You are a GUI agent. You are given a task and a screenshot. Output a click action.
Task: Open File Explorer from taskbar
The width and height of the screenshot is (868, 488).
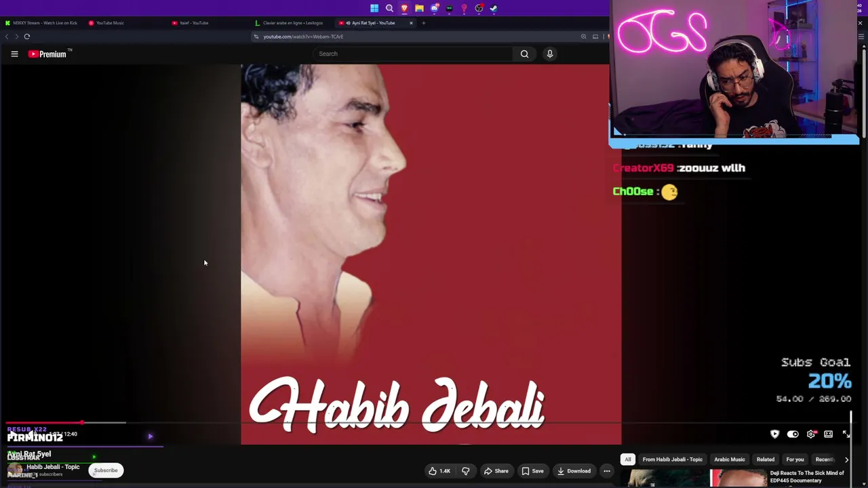(419, 8)
